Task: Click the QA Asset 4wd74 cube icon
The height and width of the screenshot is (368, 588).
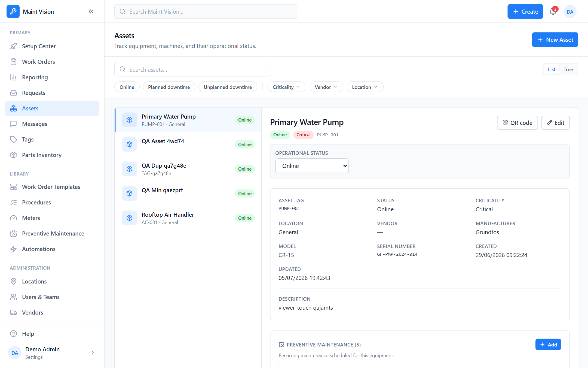Action: pyautogui.click(x=130, y=144)
